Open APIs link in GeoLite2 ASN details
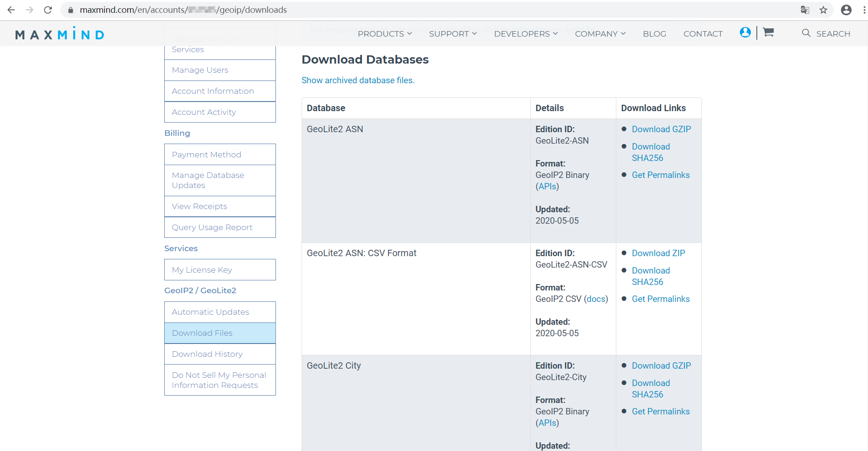868x451 pixels. pos(547,186)
